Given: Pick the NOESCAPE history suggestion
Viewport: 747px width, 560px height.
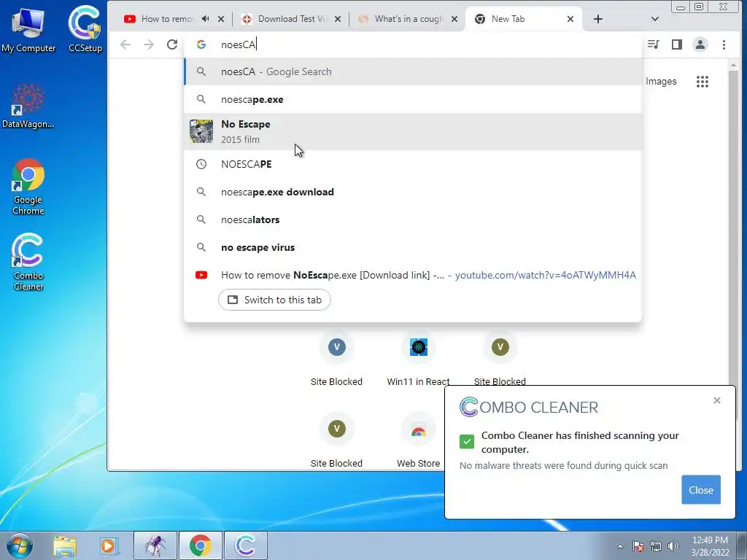Looking at the screenshot, I should (x=413, y=164).
